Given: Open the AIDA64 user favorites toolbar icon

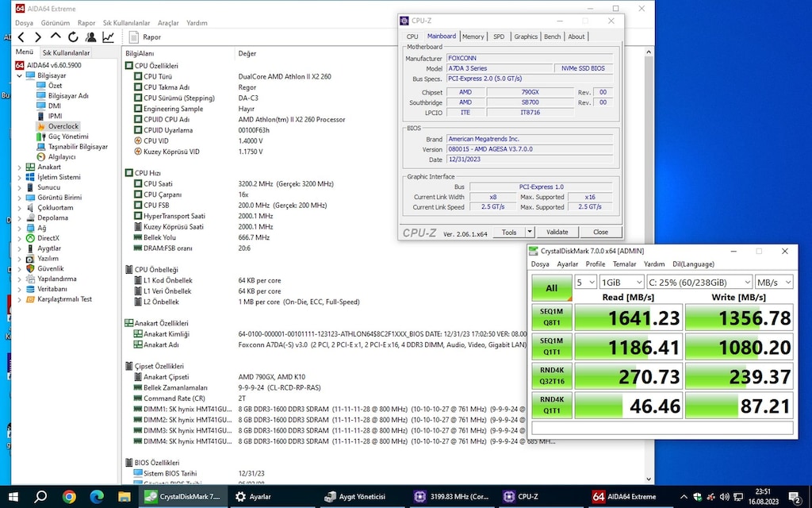Looking at the screenshot, I should (90, 37).
